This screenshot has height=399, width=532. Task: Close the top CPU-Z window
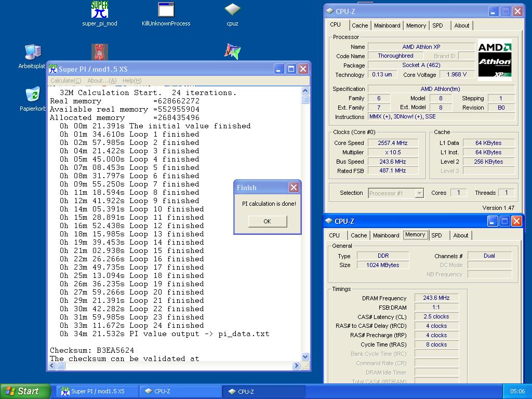517,11
